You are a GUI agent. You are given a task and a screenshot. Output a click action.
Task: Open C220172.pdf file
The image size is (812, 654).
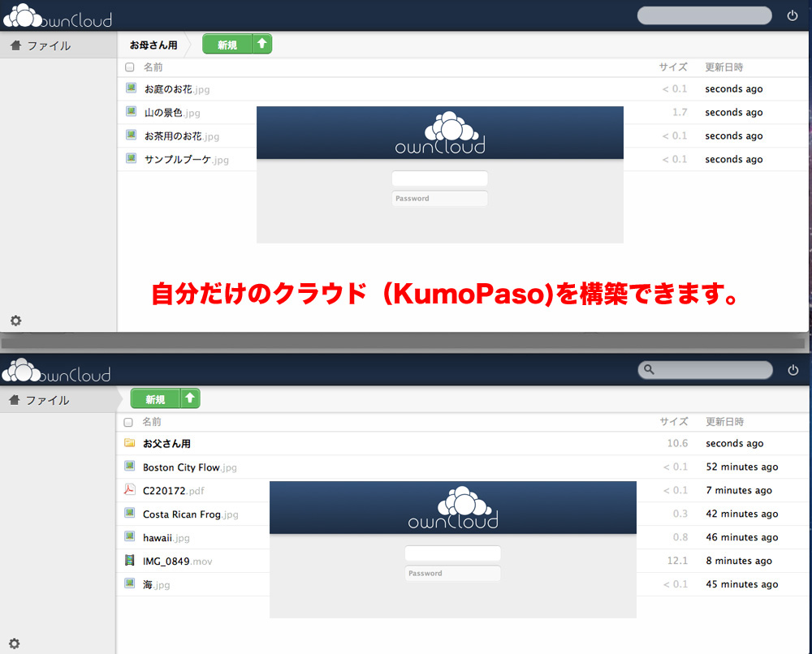click(x=174, y=490)
